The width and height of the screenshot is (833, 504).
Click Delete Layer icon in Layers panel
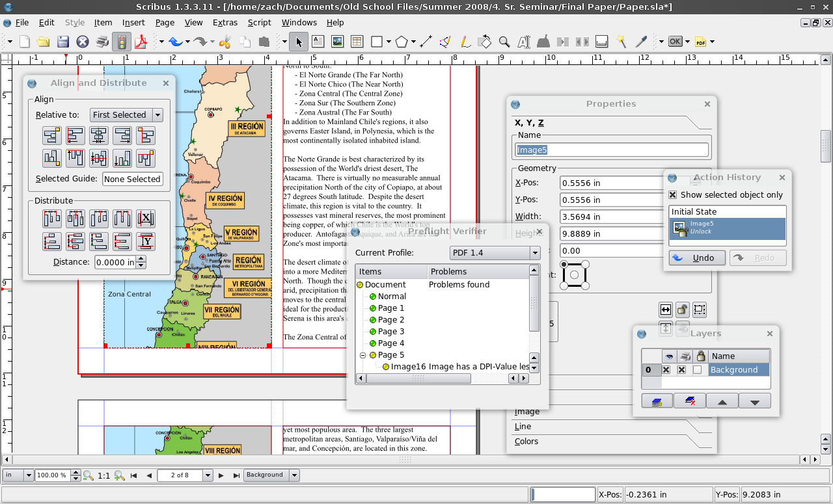coord(689,401)
